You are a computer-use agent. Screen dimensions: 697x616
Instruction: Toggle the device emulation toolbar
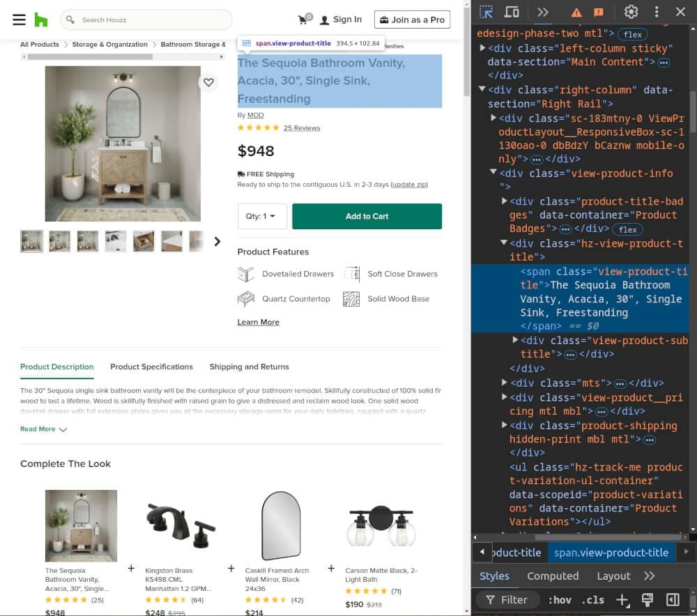513,12
